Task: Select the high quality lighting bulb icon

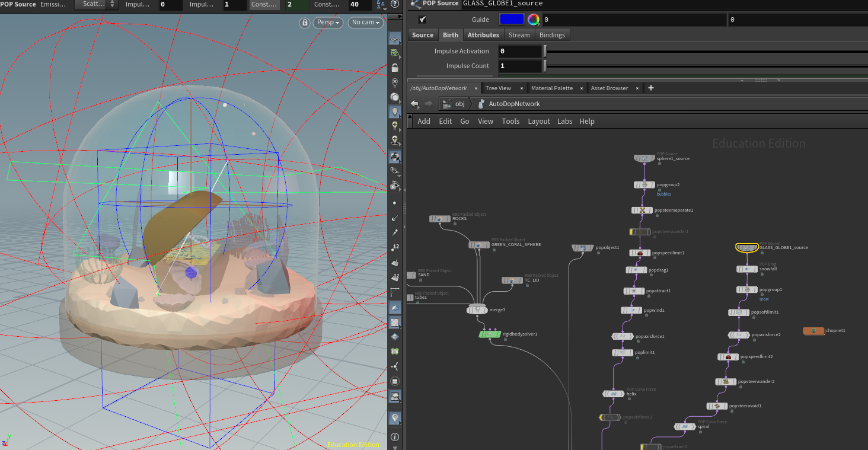Action: click(395, 126)
